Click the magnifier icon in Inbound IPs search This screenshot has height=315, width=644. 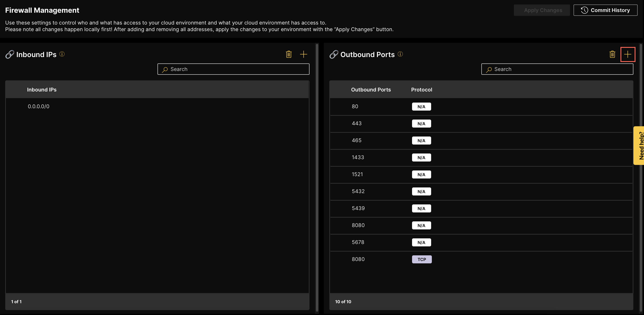pyautogui.click(x=165, y=69)
